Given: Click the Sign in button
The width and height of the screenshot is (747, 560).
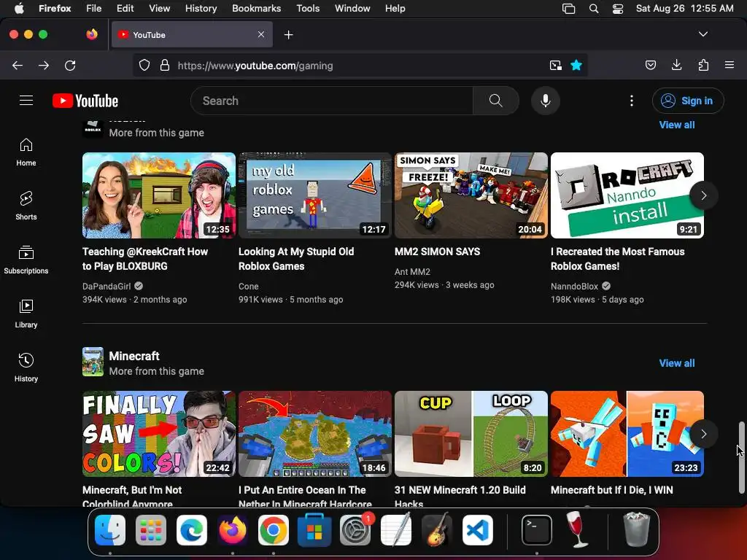Looking at the screenshot, I should (688, 101).
